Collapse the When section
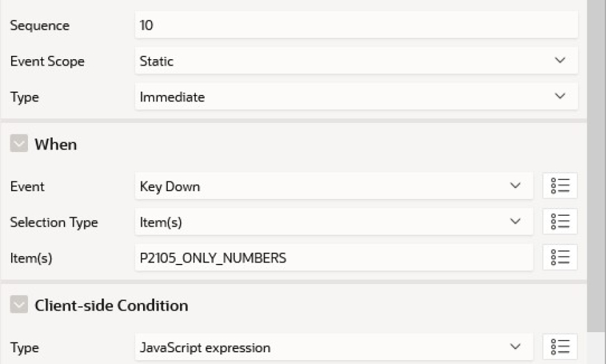The image size is (606, 364). coord(19,144)
